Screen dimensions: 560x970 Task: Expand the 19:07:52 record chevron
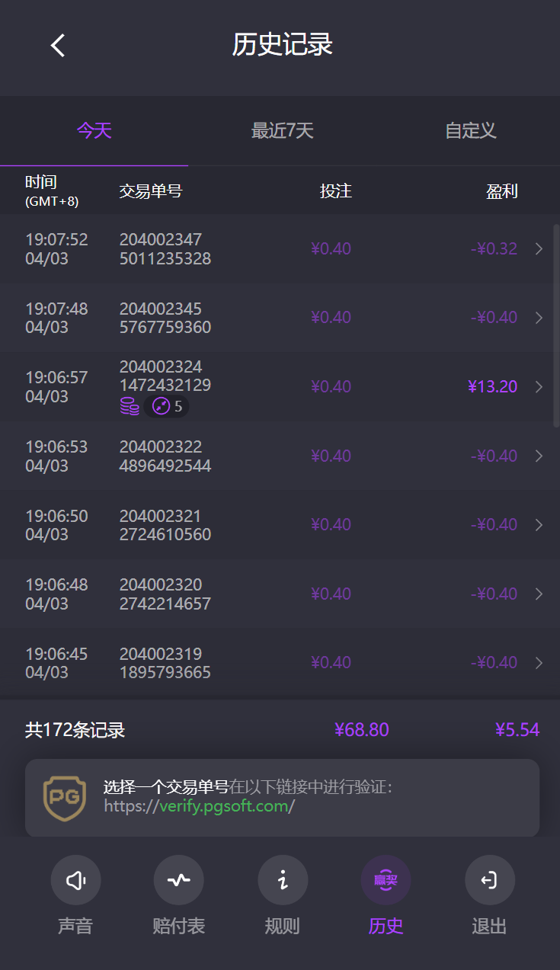pyautogui.click(x=539, y=249)
